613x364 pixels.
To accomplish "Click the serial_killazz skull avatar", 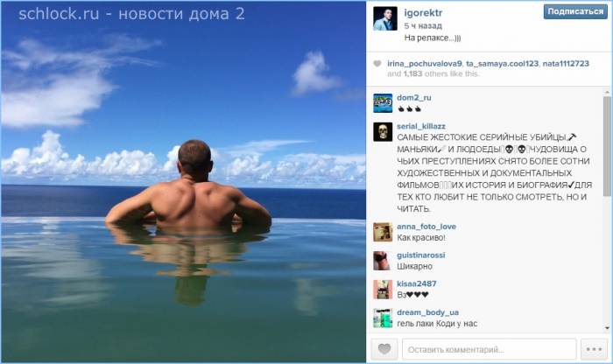I will point(383,131).
